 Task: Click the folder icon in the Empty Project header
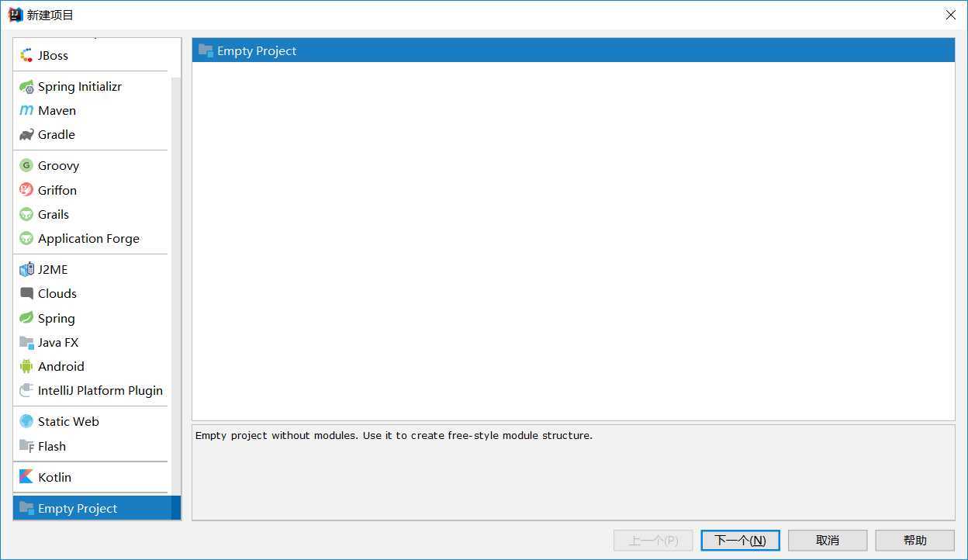click(x=206, y=50)
